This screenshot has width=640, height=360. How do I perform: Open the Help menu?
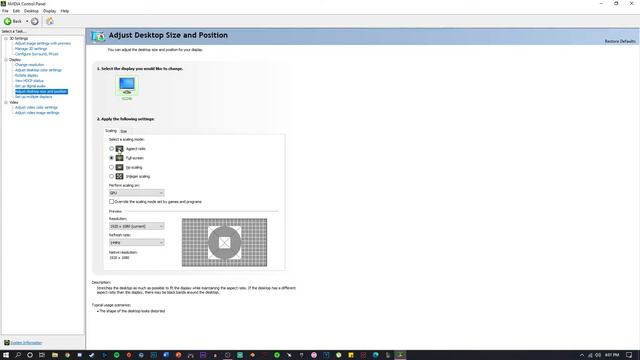[64, 11]
